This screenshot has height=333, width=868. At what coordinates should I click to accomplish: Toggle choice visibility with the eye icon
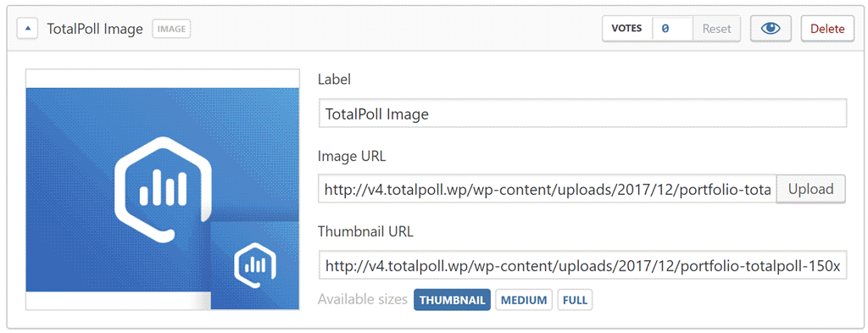point(771,29)
